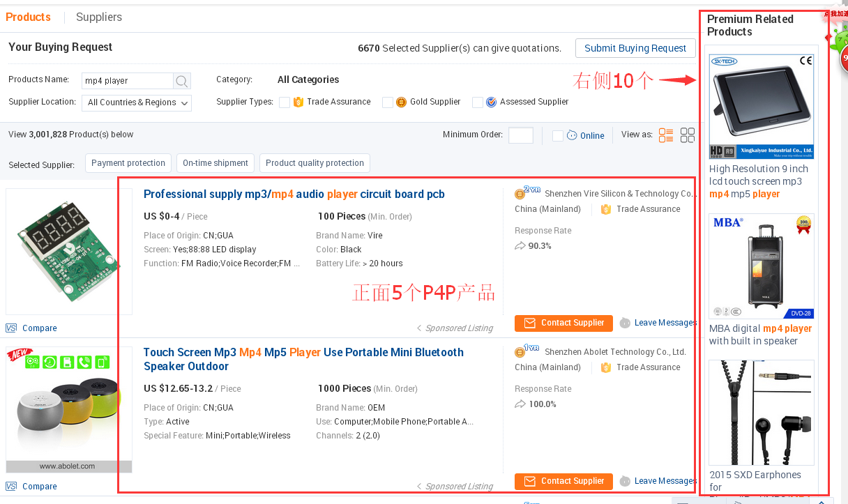Click Leave Messages icon on Abolet listing
The width and height of the screenshot is (848, 504).
click(x=625, y=481)
